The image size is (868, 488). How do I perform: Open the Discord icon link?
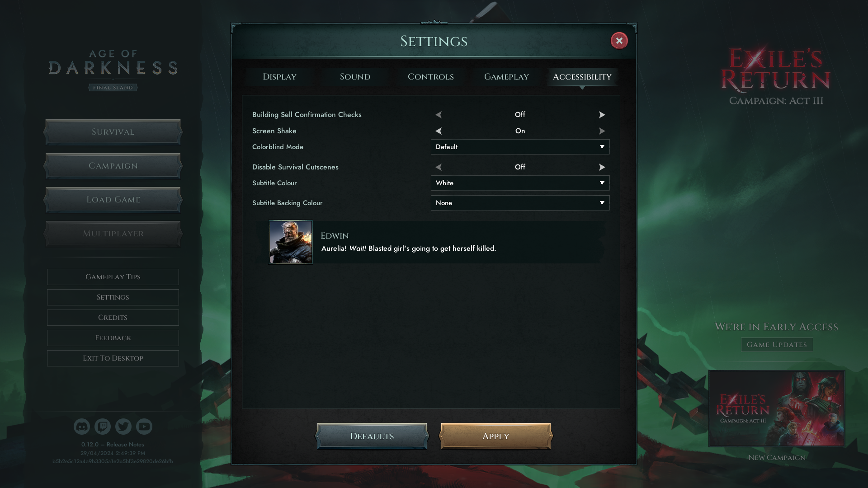(x=82, y=426)
